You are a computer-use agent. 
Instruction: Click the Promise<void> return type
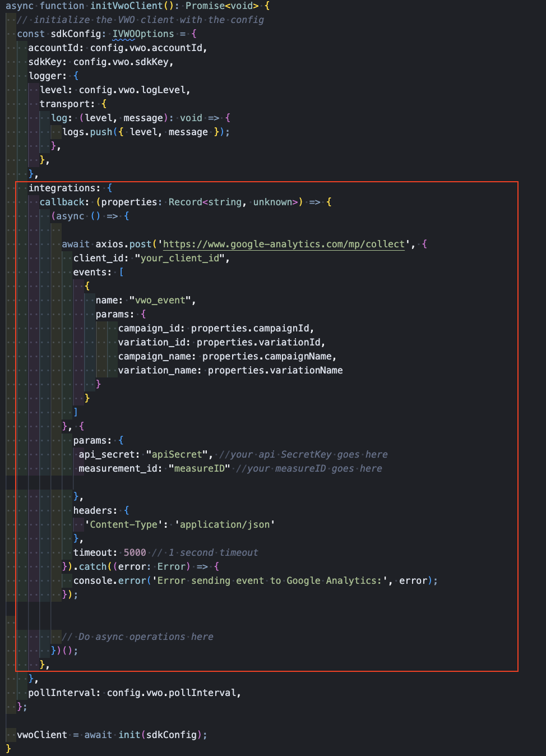[x=222, y=6]
